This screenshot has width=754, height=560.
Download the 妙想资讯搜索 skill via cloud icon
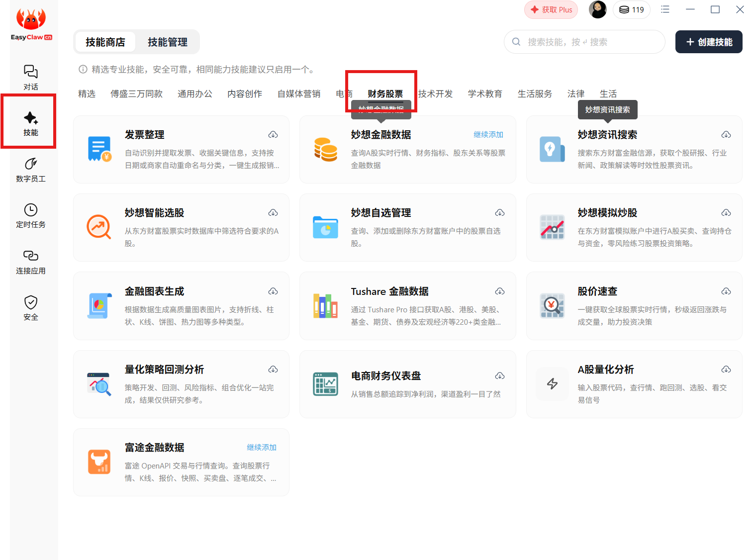click(726, 135)
